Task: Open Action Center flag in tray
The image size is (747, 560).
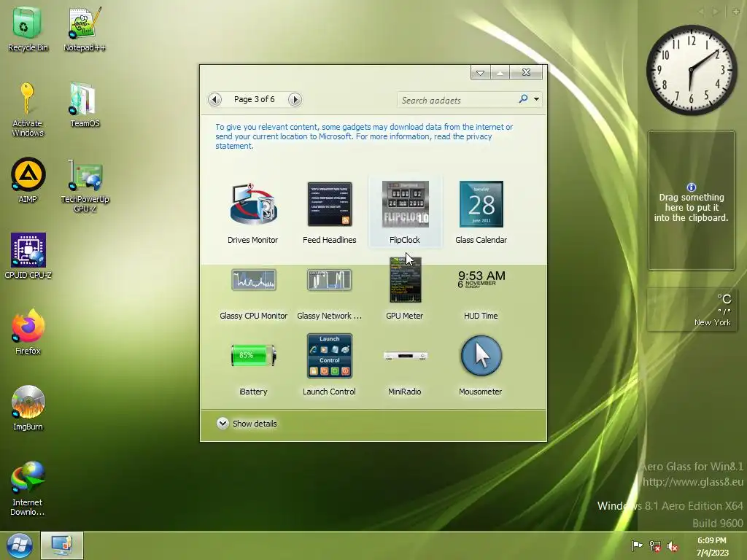Action: 637,545
